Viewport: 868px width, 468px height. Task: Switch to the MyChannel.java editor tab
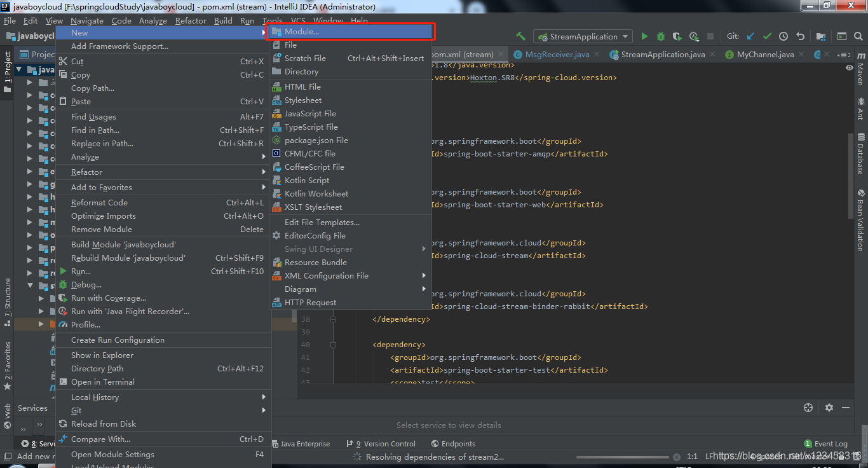(765, 55)
